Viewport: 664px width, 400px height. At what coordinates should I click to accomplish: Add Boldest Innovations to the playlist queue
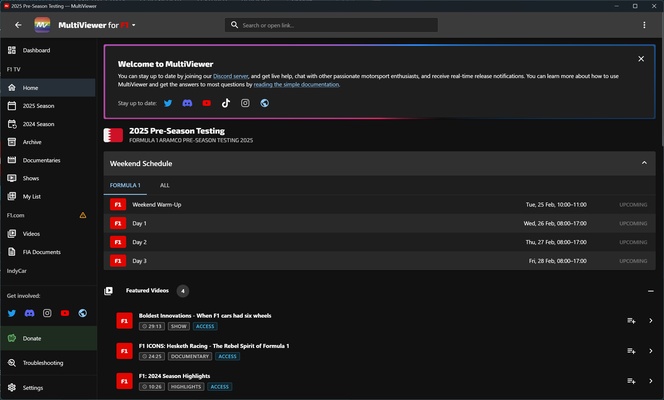(631, 321)
